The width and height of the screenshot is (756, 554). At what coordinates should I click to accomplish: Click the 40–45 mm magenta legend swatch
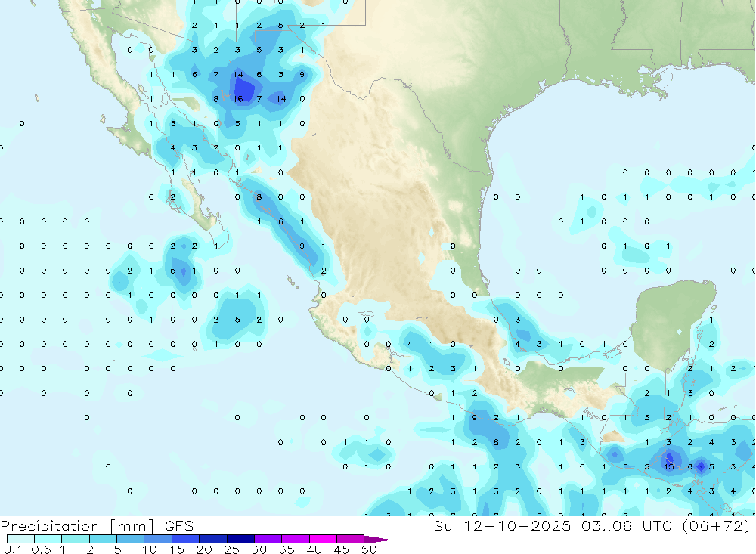coord(323,539)
